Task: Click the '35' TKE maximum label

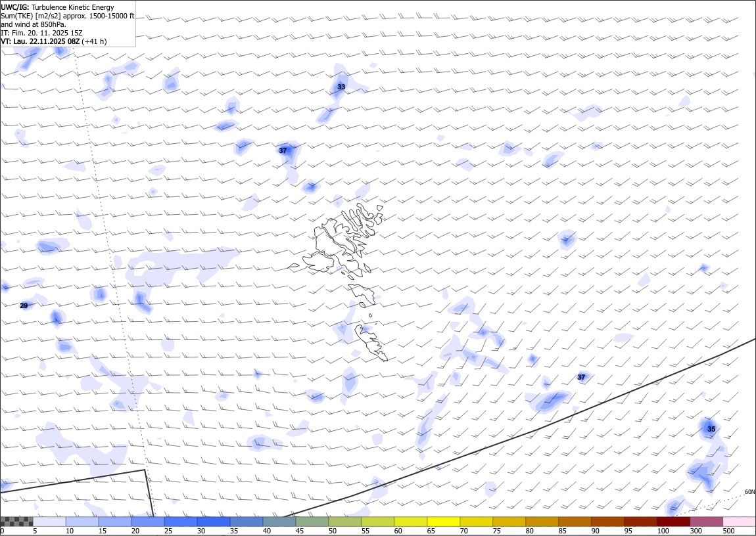Action: click(x=711, y=429)
